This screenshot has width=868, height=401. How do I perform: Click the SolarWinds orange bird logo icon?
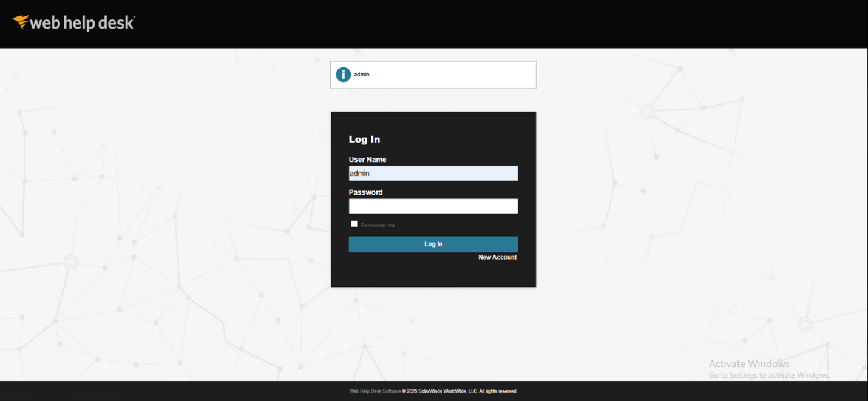20,22
